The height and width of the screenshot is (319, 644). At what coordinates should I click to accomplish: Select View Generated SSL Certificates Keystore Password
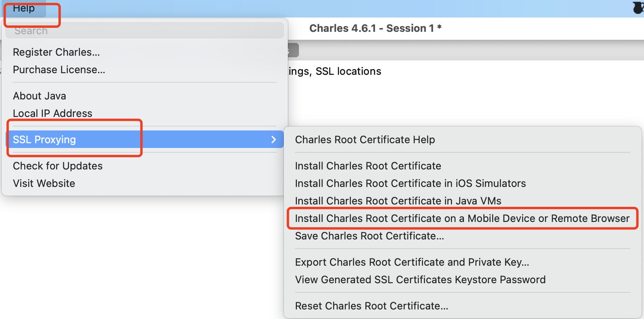tap(463, 280)
